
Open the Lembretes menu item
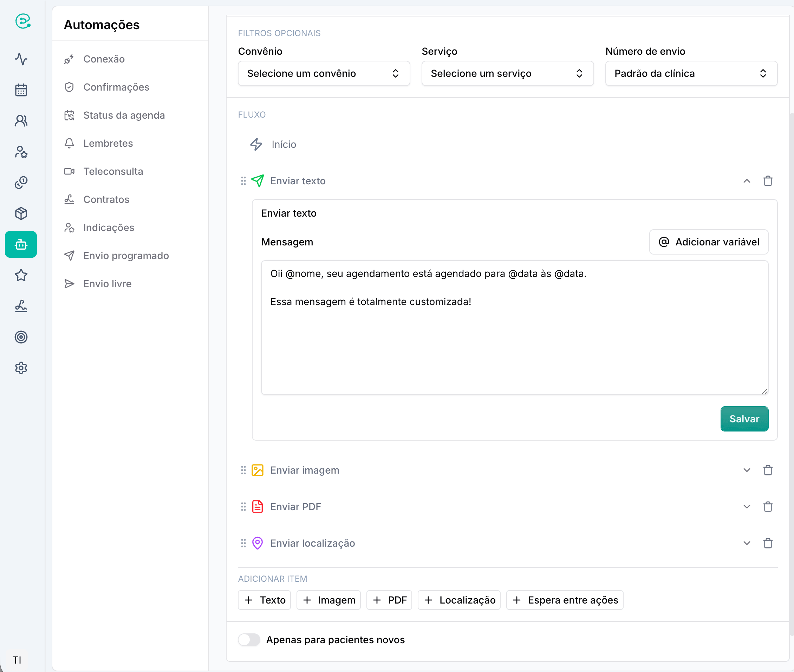(x=108, y=143)
